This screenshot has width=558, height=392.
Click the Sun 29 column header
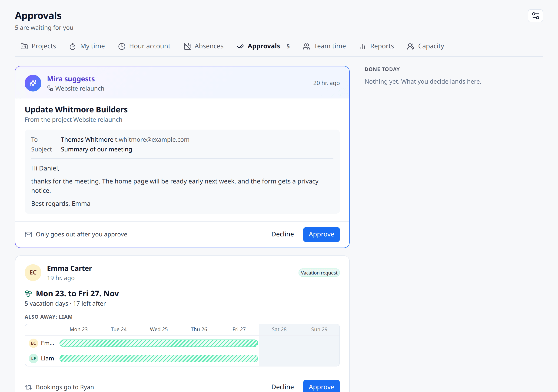(x=319, y=329)
